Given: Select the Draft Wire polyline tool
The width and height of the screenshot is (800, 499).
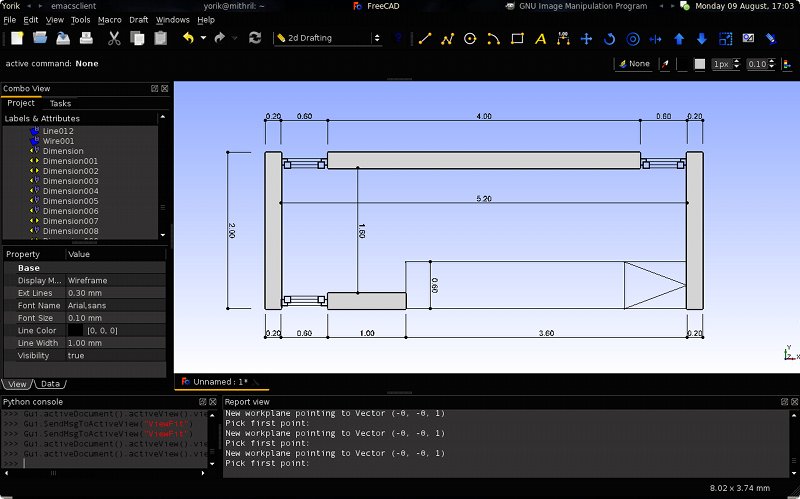Looking at the screenshot, I should tap(447, 39).
